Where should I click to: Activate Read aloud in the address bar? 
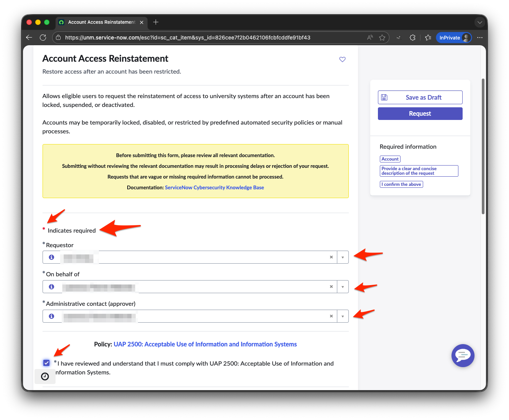click(369, 38)
